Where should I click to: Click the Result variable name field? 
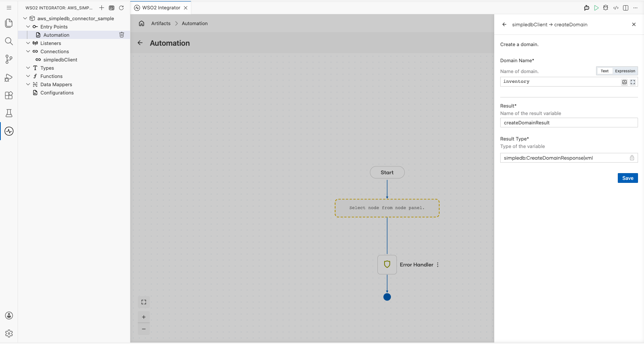(569, 123)
